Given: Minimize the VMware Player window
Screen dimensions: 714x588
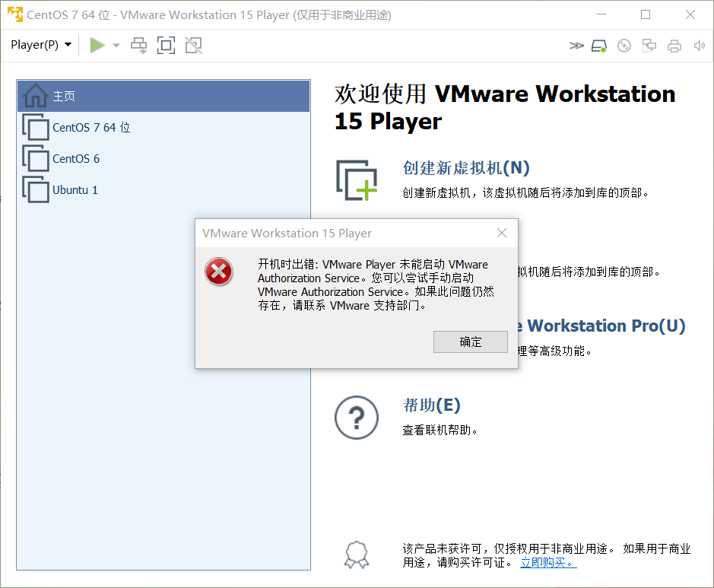Looking at the screenshot, I should coord(601,14).
